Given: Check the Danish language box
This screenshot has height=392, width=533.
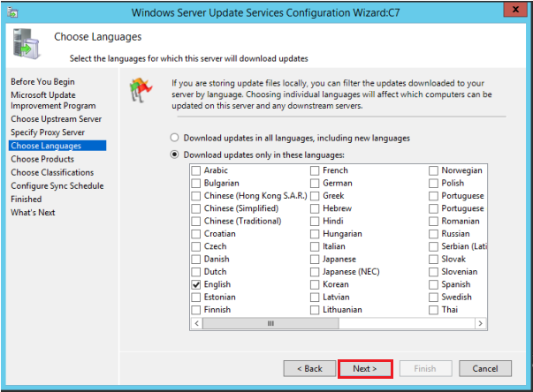Looking at the screenshot, I should tap(196, 260).
